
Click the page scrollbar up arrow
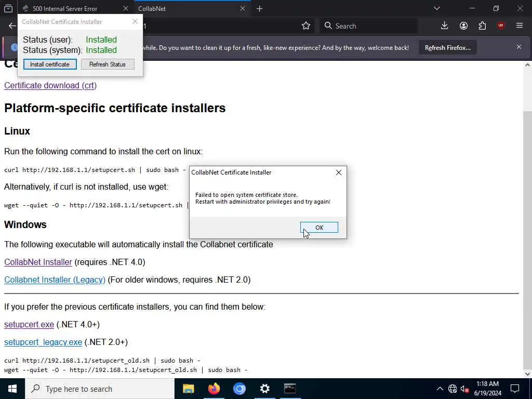click(527, 65)
